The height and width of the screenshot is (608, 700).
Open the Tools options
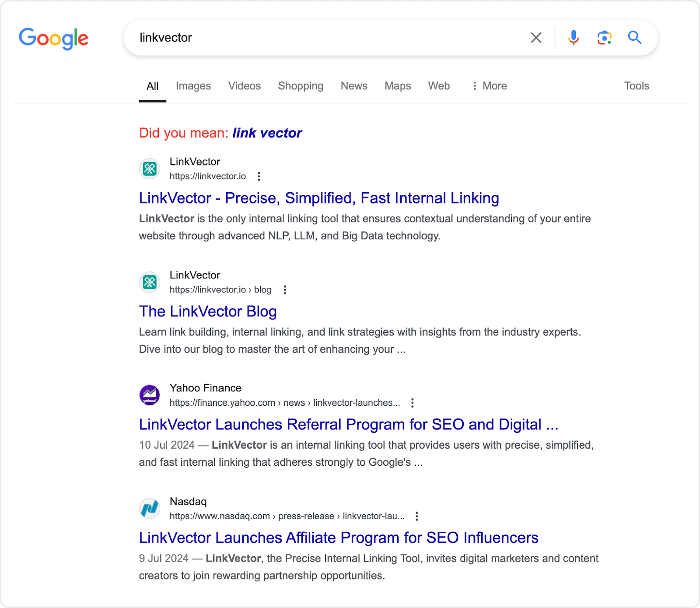click(637, 86)
